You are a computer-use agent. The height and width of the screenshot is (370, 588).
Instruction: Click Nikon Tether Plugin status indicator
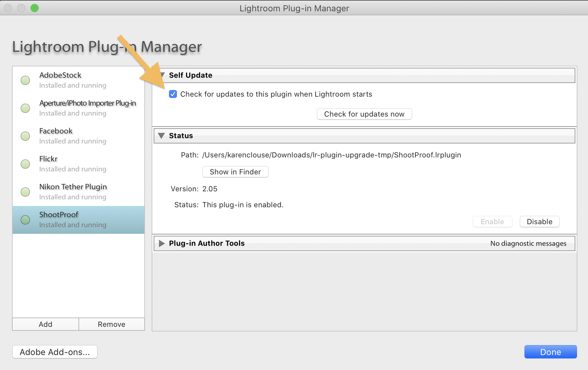[25, 192]
